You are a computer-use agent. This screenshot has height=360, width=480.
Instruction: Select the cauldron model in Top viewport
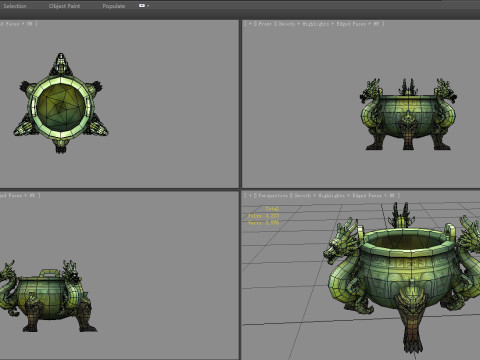(x=61, y=103)
